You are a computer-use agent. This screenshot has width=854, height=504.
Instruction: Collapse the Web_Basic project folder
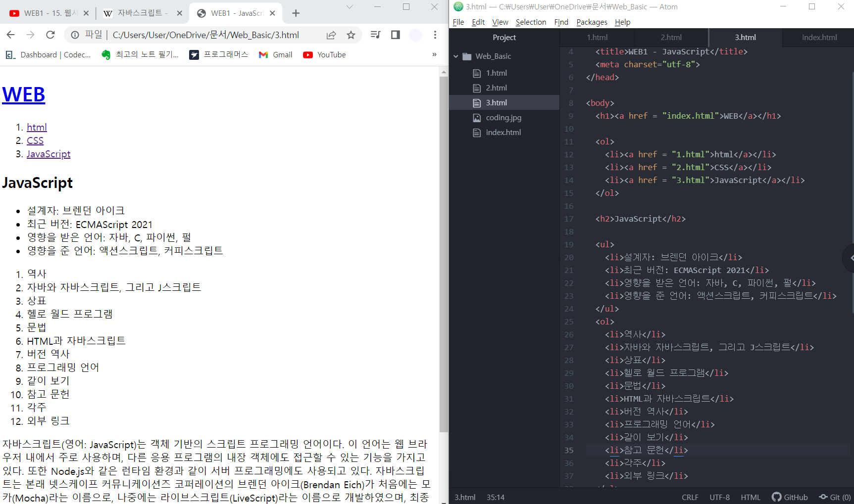click(456, 56)
